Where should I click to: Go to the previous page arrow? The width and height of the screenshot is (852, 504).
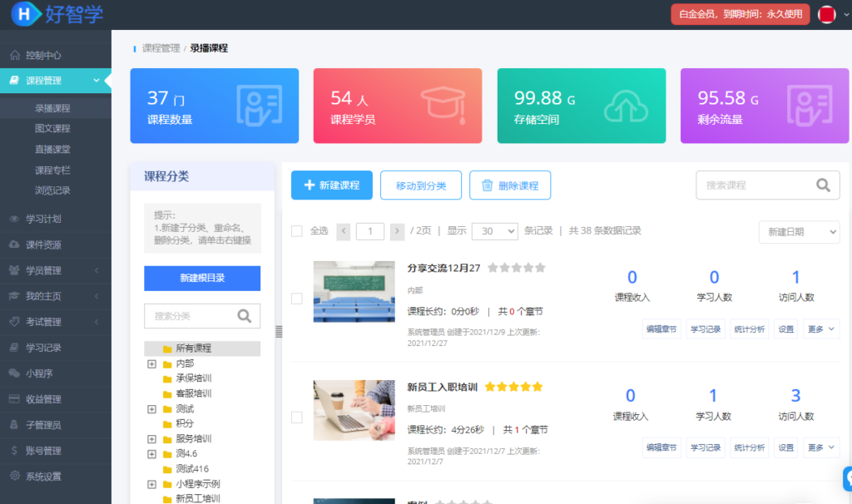tap(344, 231)
